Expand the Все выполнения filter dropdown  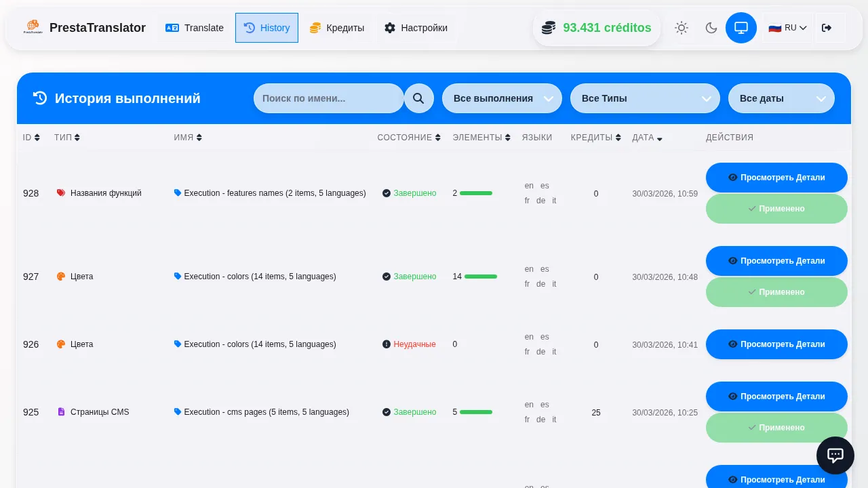coord(502,98)
